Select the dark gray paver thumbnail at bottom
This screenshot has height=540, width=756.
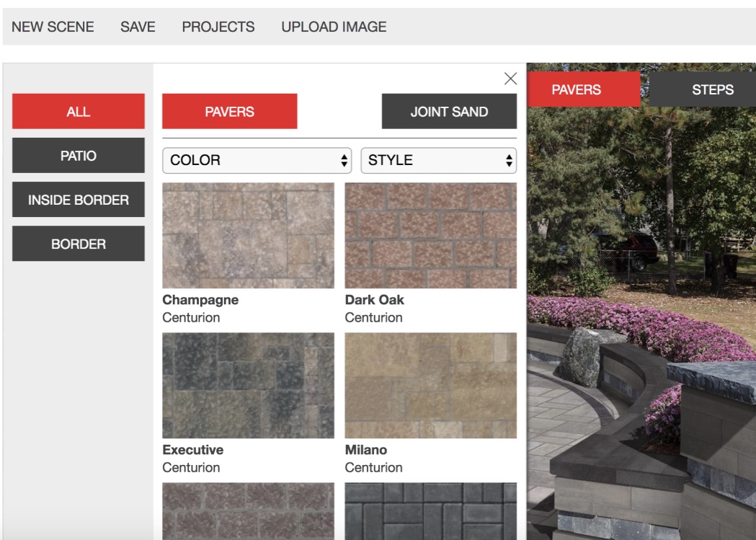(430, 510)
